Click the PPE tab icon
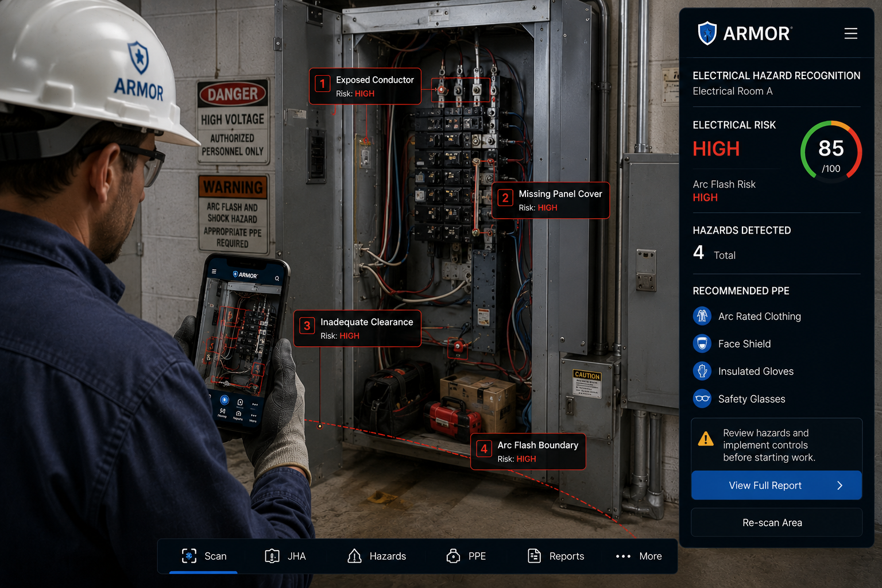 453,555
